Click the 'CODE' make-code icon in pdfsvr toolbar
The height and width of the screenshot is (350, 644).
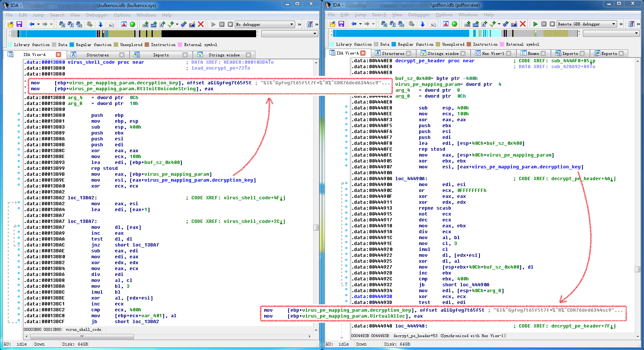467,24
